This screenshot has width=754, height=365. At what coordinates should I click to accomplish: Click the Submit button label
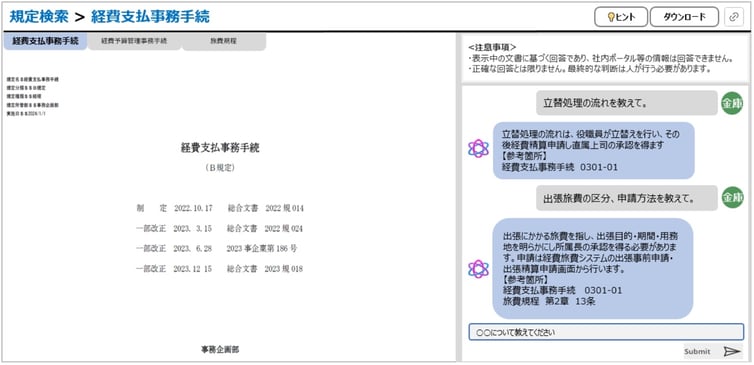697,352
